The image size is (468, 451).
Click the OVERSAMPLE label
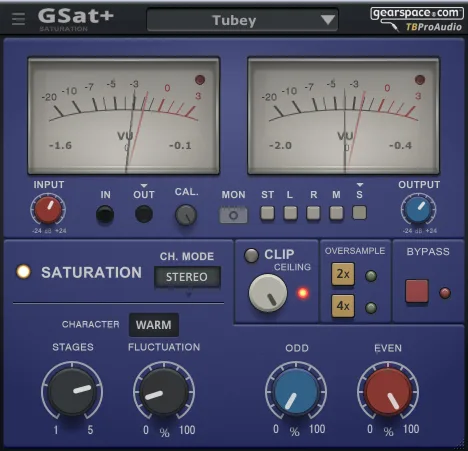pyautogui.click(x=355, y=251)
